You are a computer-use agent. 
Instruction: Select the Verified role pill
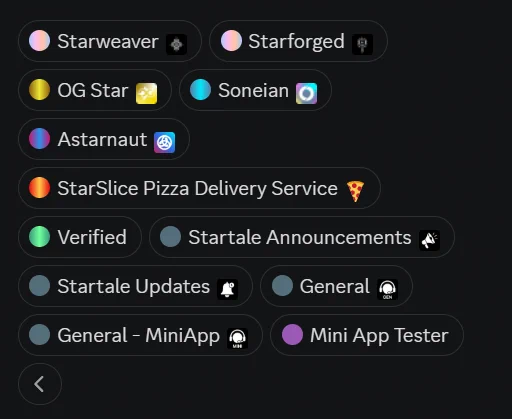point(80,237)
